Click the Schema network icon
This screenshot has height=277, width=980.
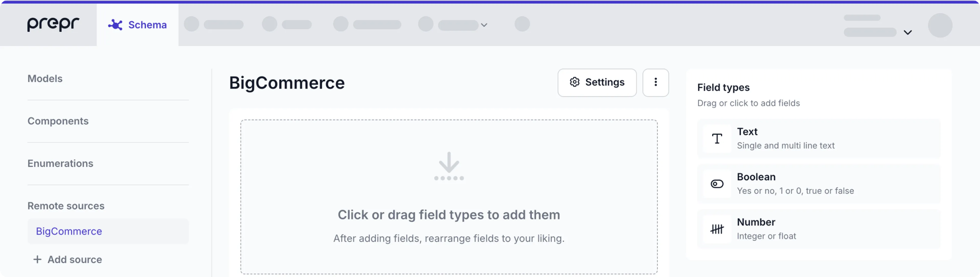click(x=115, y=25)
